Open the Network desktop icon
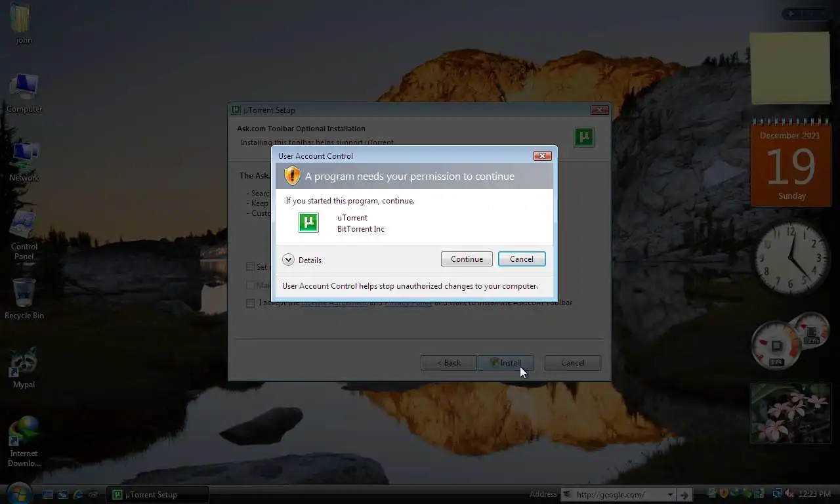Screen dimensions: 840x504 tap(24, 161)
